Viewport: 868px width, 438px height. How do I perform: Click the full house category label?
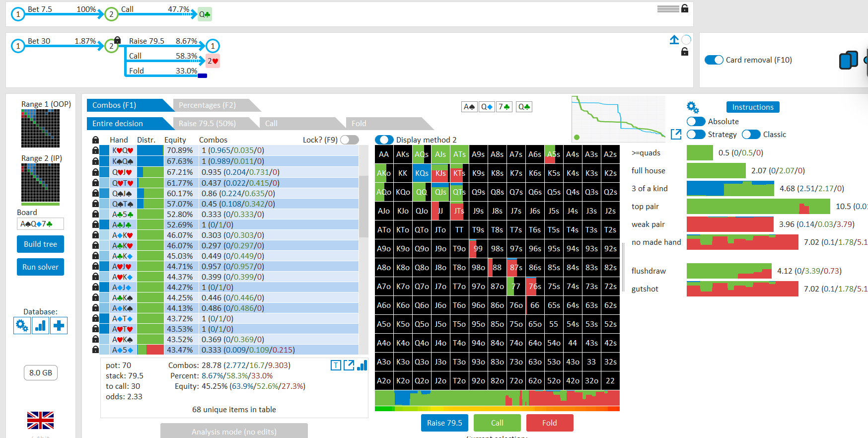point(648,171)
